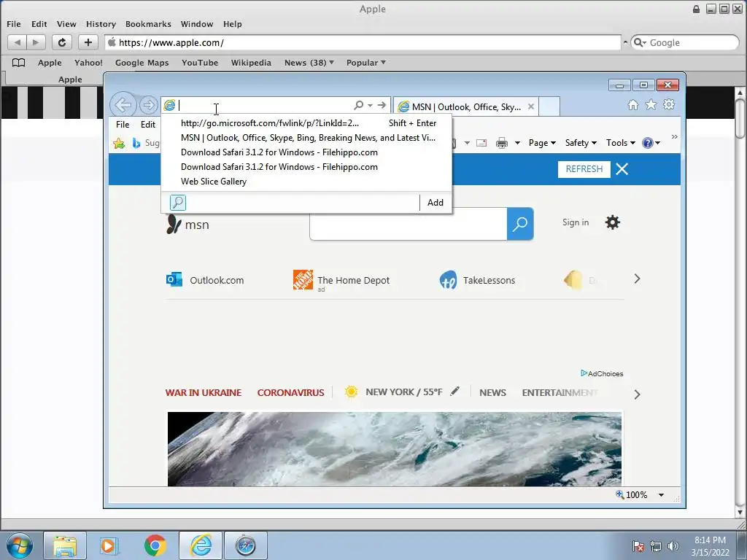Launch Google Chrome from the taskbar
Screen dimensions: 747x560
point(155,545)
